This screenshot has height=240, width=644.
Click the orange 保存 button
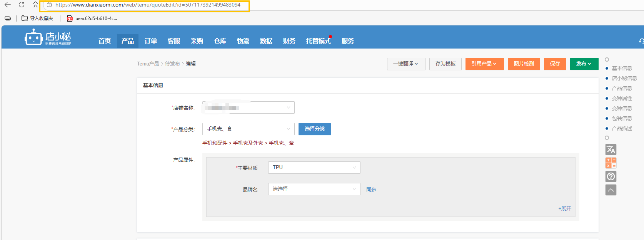click(x=555, y=64)
